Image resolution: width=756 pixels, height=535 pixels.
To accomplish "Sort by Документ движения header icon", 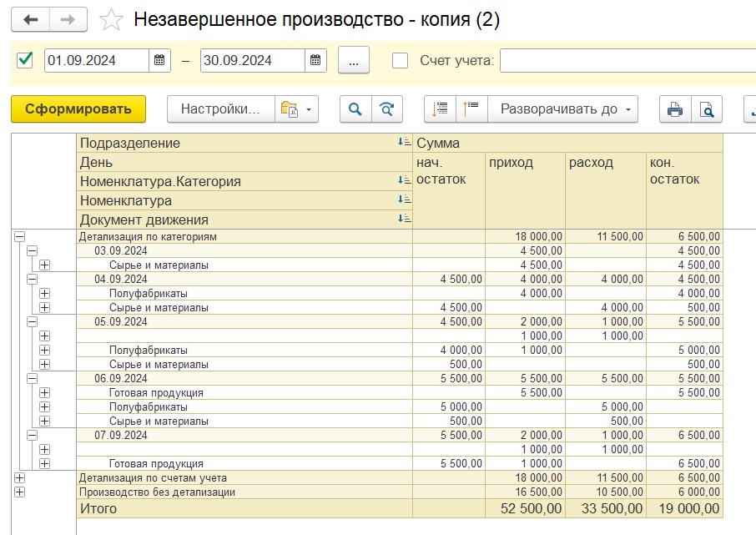I will (x=404, y=218).
